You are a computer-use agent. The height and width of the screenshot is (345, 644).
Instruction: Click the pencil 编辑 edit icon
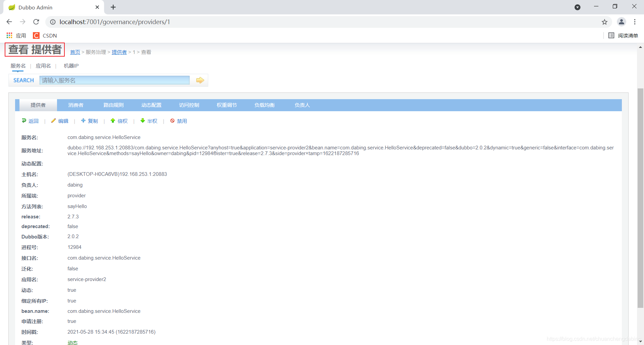point(53,121)
